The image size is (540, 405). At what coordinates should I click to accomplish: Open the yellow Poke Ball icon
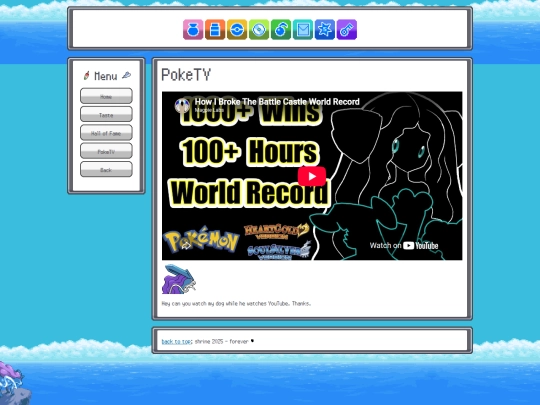[x=237, y=30]
